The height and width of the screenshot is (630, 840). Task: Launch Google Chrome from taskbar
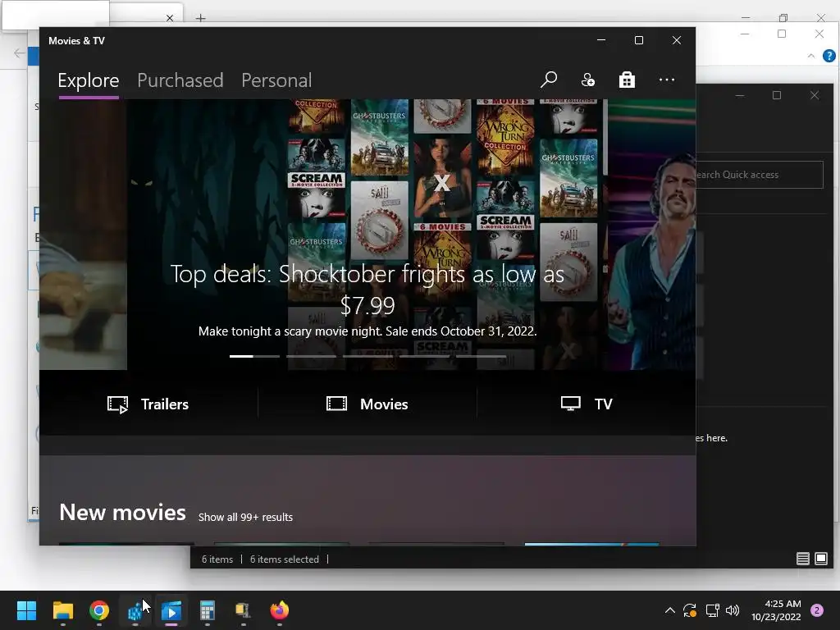pyautogui.click(x=99, y=610)
